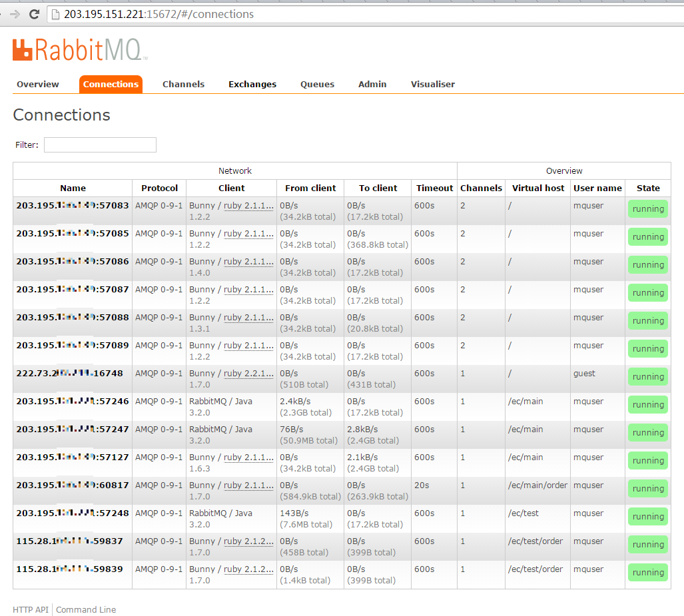Click the 76B/s from-client rate

pos(292,429)
